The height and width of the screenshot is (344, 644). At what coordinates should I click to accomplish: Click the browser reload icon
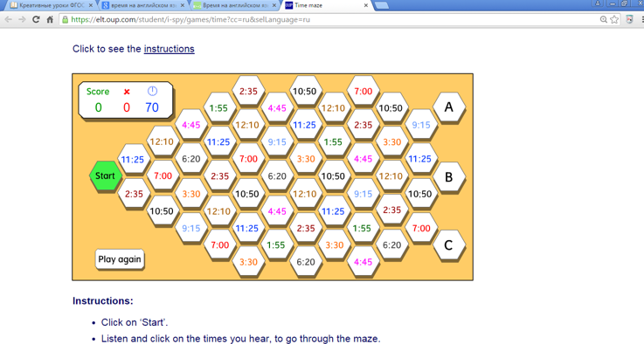click(x=36, y=19)
